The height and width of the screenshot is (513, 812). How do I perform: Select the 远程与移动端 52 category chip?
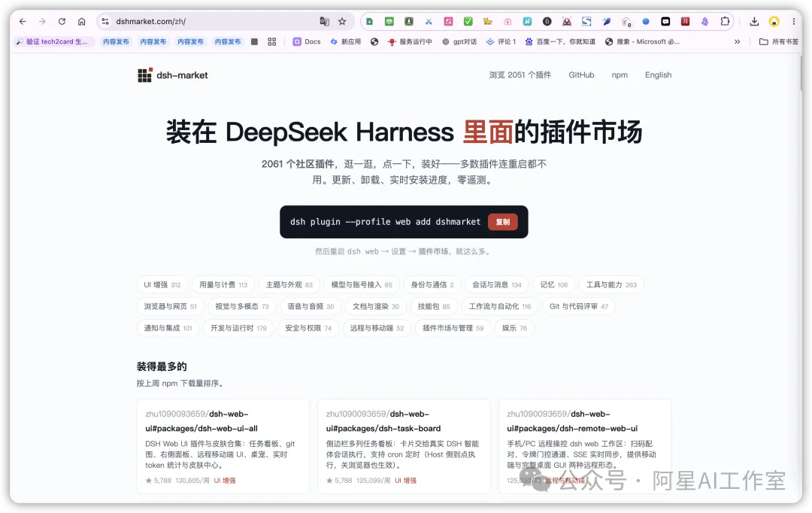[x=377, y=328]
